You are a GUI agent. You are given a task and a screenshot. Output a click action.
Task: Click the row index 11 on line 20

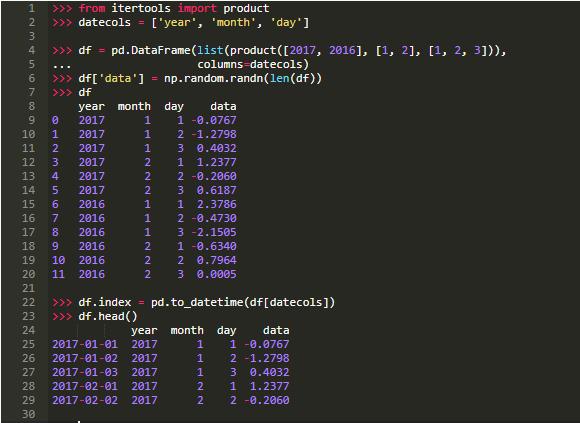tap(58, 274)
